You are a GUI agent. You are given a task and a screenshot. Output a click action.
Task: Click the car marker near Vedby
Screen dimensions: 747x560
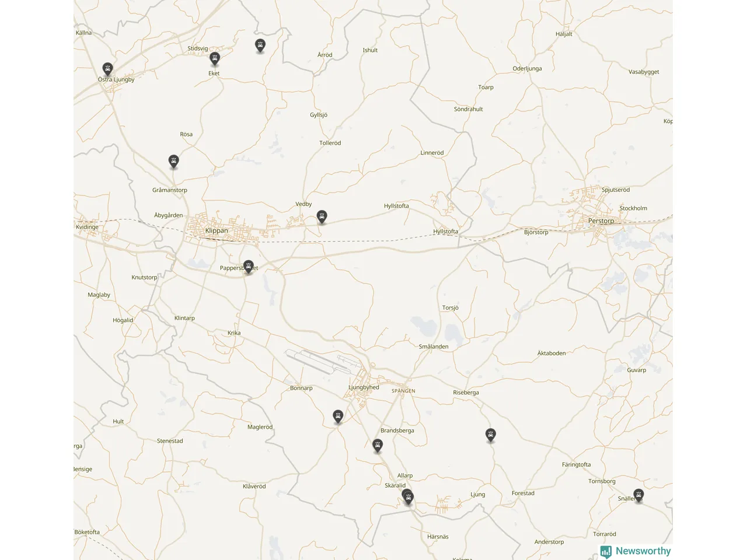[322, 217]
